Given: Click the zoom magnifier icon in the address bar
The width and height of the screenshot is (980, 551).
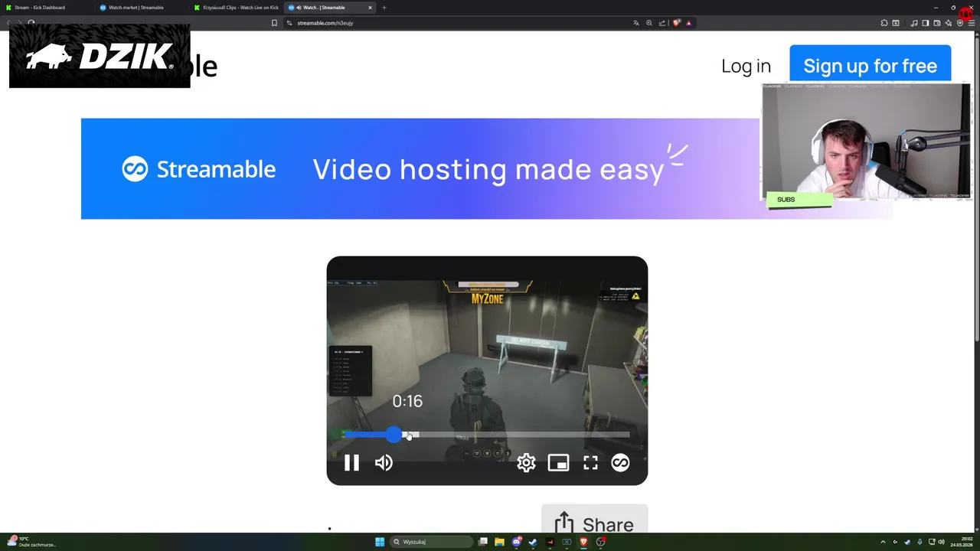Looking at the screenshot, I should [x=649, y=23].
